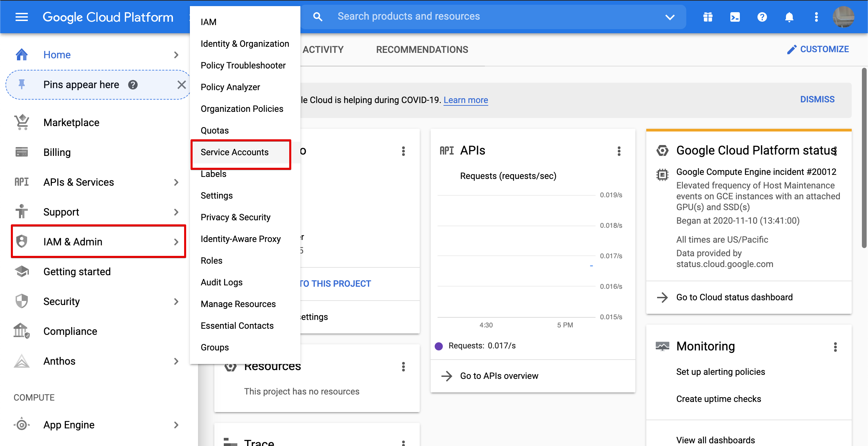
Task: Expand the APIs & Services submenu
Action: click(176, 182)
